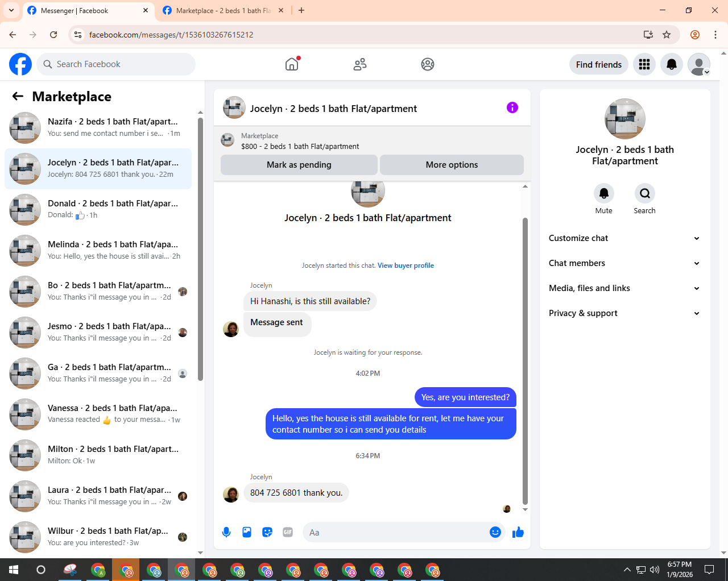Screen dimensions: 728x581
Task: Open Vanessa conversation
Action: coord(98,414)
